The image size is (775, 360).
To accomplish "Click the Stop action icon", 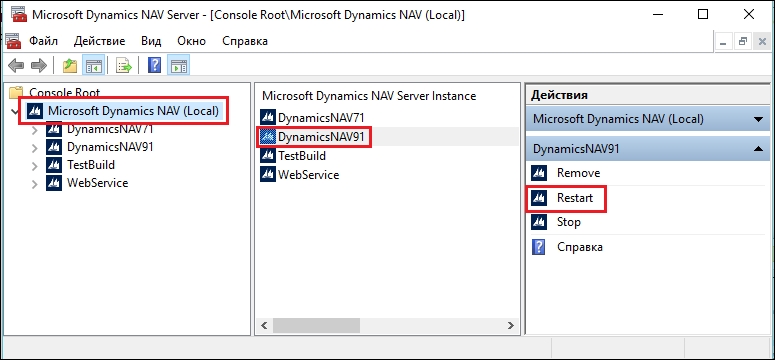I will click(538, 222).
